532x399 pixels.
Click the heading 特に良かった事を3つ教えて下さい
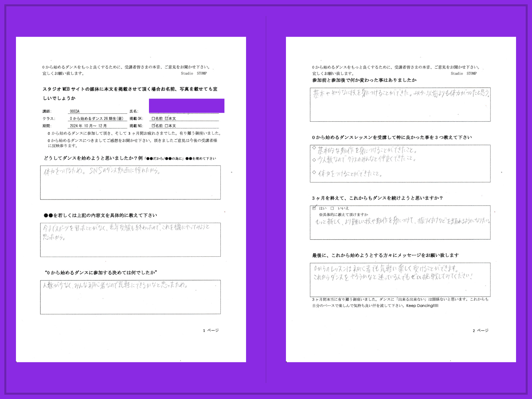(392, 137)
